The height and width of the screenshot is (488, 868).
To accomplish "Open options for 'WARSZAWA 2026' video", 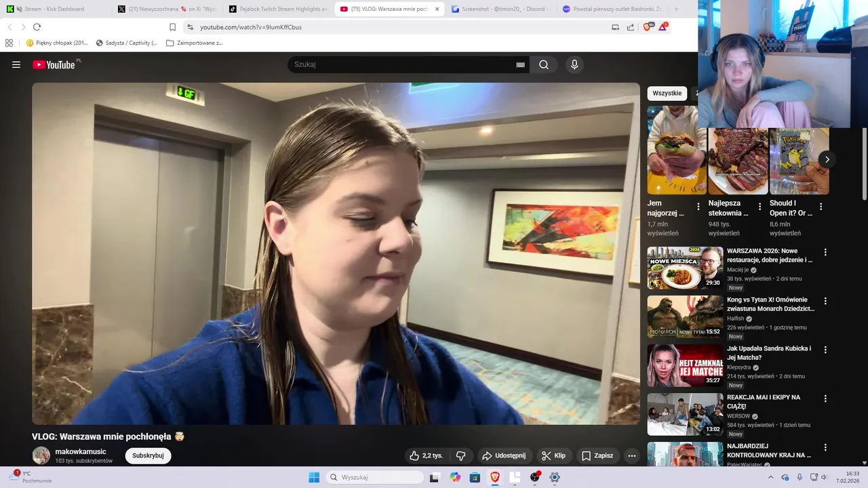I will click(825, 252).
